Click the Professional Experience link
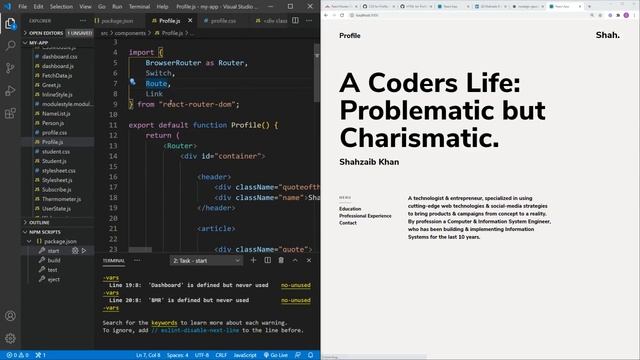This screenshot has width=640, height=360. point(365,216)
